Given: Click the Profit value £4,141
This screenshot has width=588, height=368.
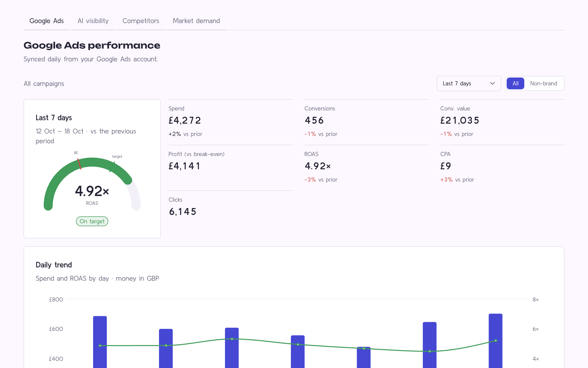Looking at the screenshot, I should 184,166.
